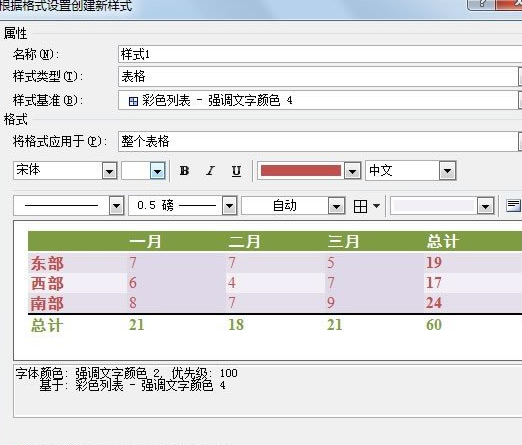Open the font color dropdown arrow

[x=352, y=171]
